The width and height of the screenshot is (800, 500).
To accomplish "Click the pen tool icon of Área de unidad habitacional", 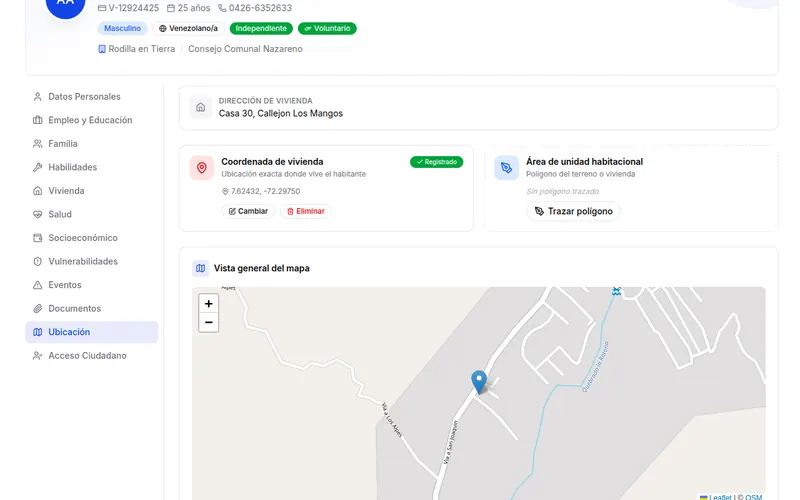I will coord(507,168).
